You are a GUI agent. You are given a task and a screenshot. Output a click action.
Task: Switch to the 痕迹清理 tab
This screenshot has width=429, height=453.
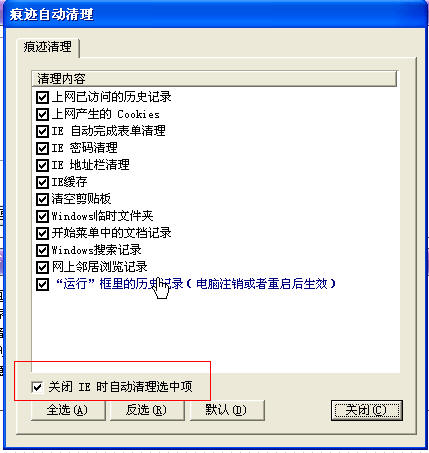coord(47,47)
